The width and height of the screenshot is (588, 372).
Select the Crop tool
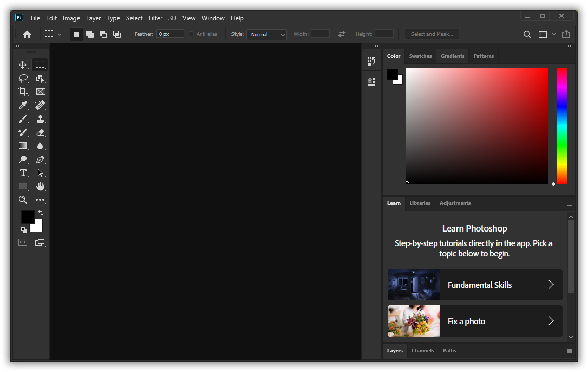coord(23,92)
